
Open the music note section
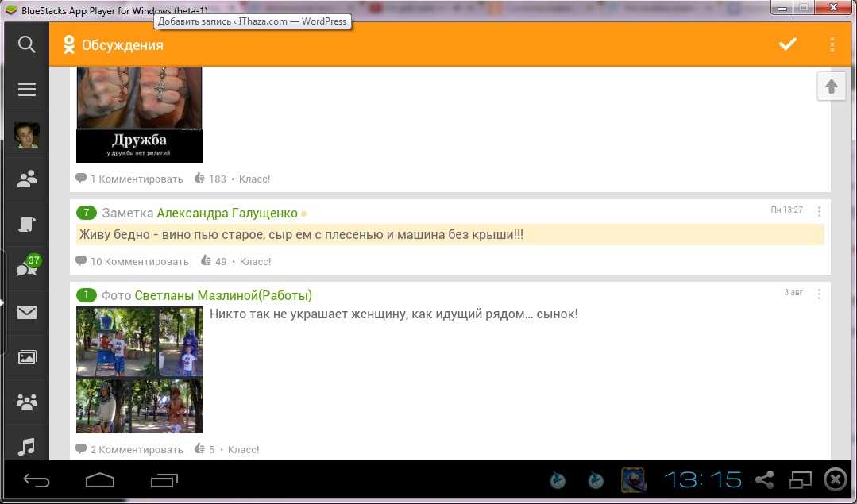[x=27, y=446]
